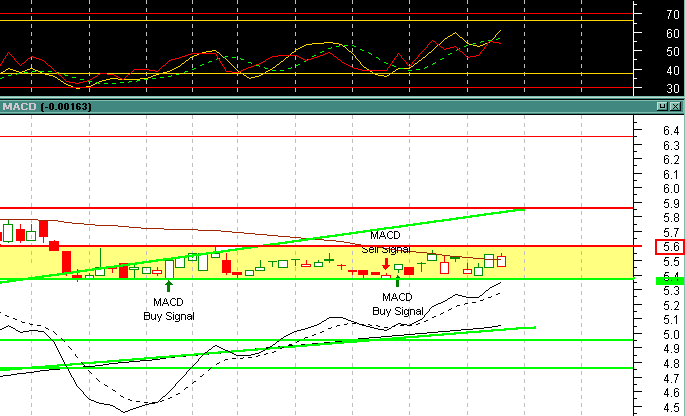
Task: Click the 5.9 value on the price axis
Action: (x=671, y=203)
